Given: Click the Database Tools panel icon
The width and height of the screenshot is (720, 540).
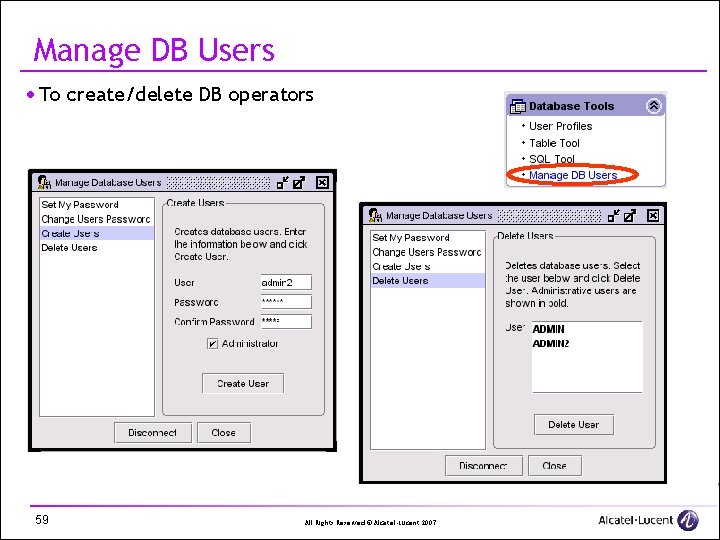Looking at the screenshot, I should pyautogui.click(x=518, y=106).
